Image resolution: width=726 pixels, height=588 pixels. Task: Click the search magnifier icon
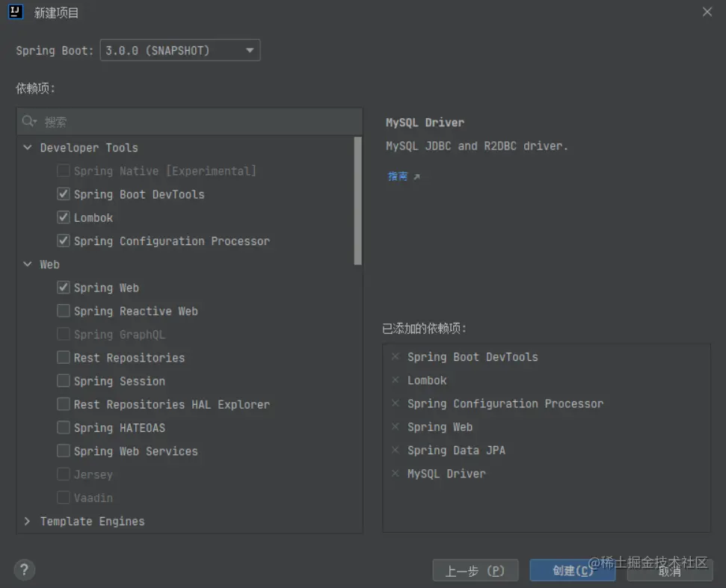28,121
